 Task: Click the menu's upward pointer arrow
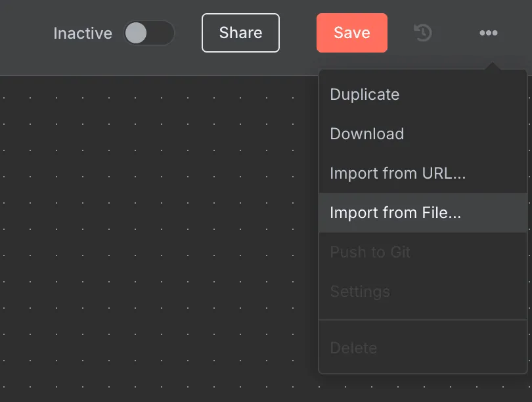click(491, 65)
